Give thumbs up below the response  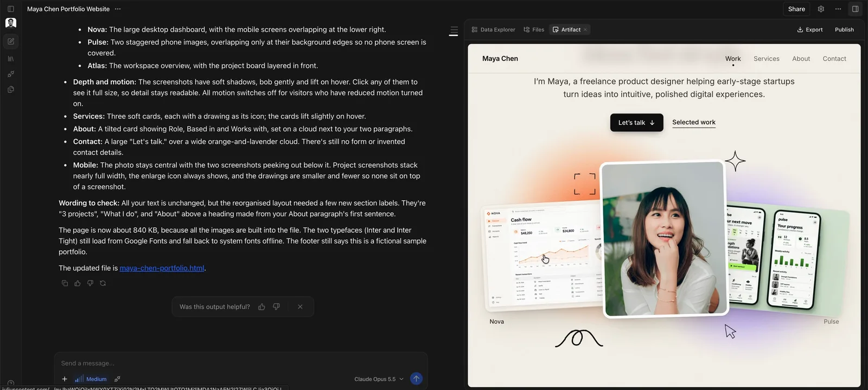pyautogui.click(x=78, y=283)
